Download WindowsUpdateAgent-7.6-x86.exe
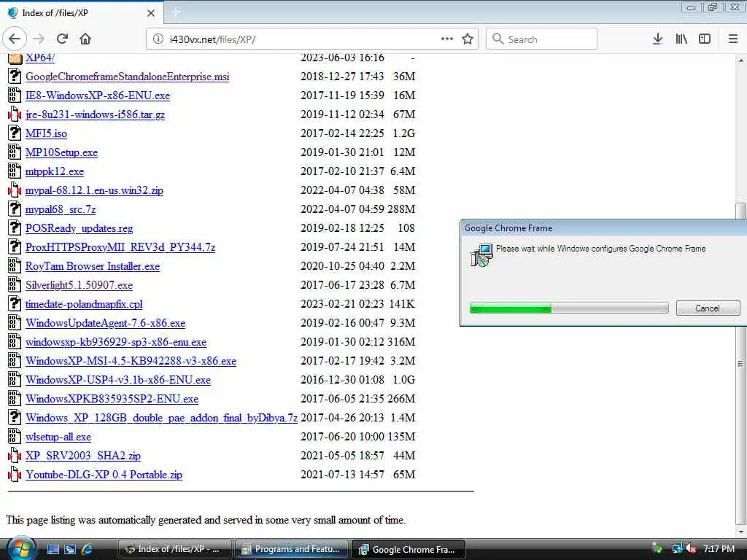 click(x=105, y=323)
